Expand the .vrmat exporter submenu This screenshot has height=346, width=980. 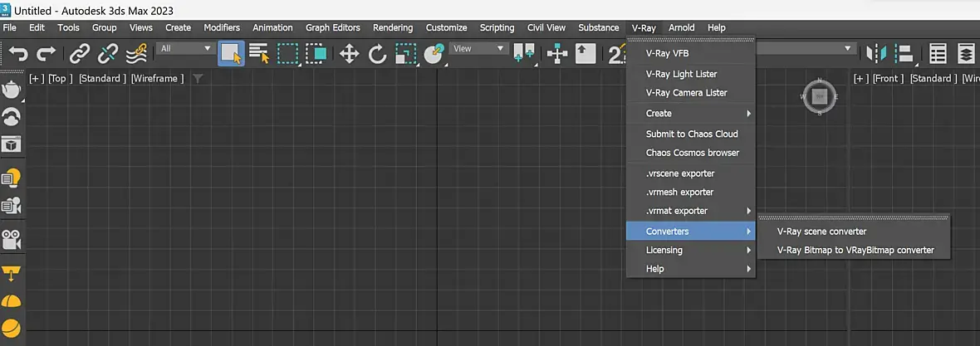[x=691, y=211]
